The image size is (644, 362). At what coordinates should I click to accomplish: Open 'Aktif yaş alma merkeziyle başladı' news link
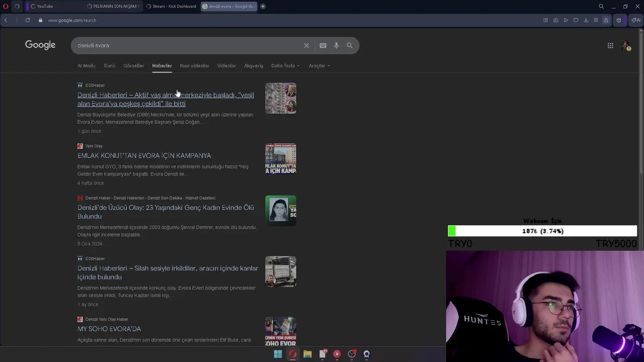tap(166, 99)
